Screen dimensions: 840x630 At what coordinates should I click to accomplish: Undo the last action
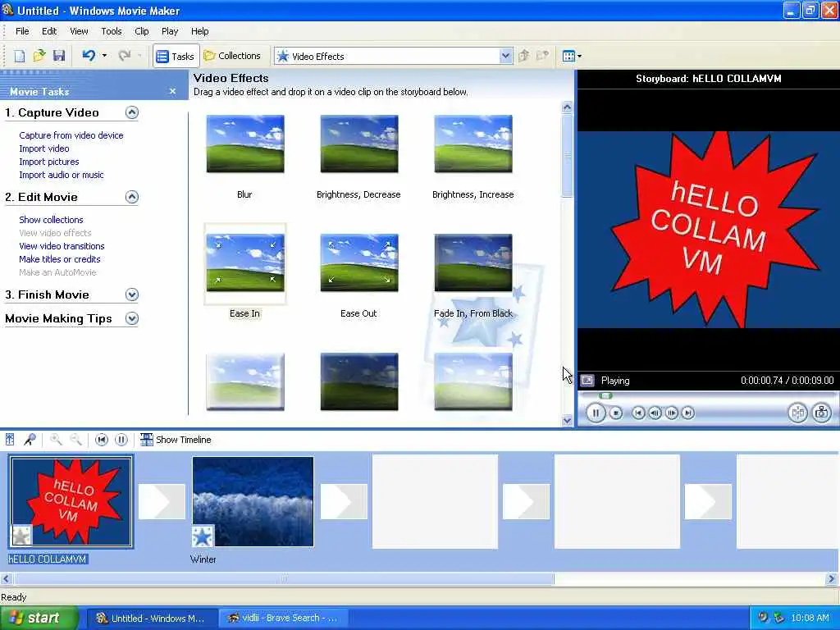89,56
